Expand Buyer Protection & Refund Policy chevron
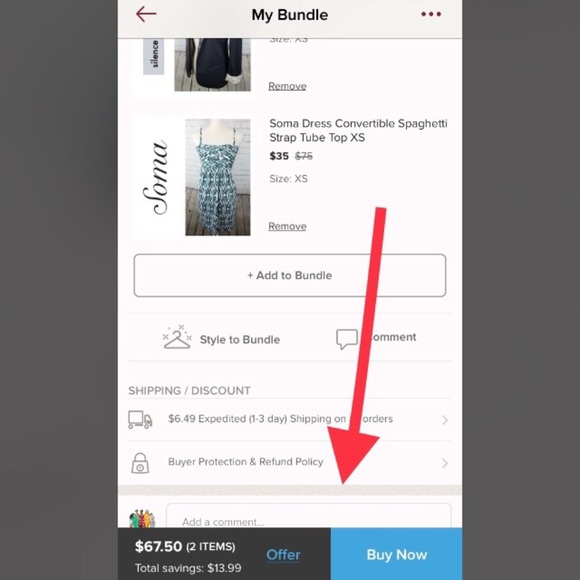Screen dimensions: 580x580 (445, 463)
